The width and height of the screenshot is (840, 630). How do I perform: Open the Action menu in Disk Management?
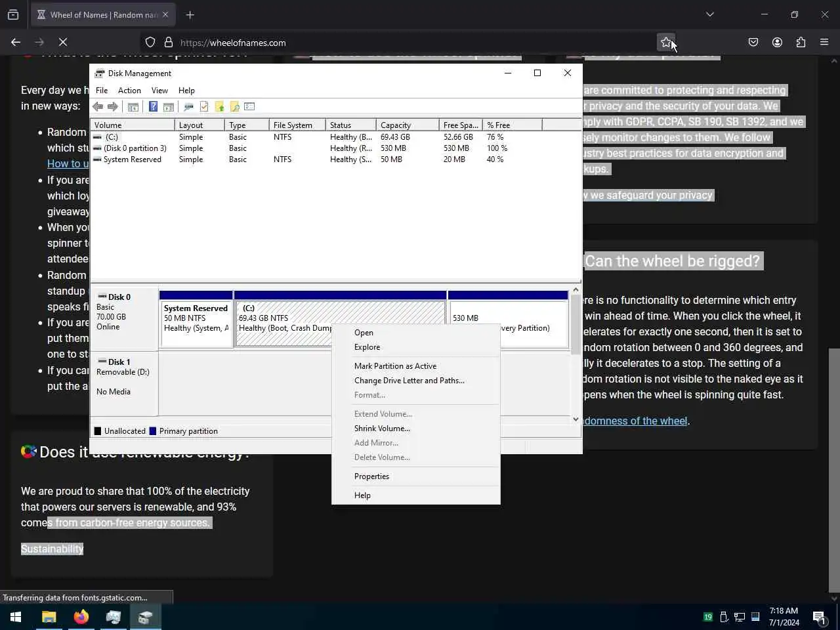[x=129, y=91]
